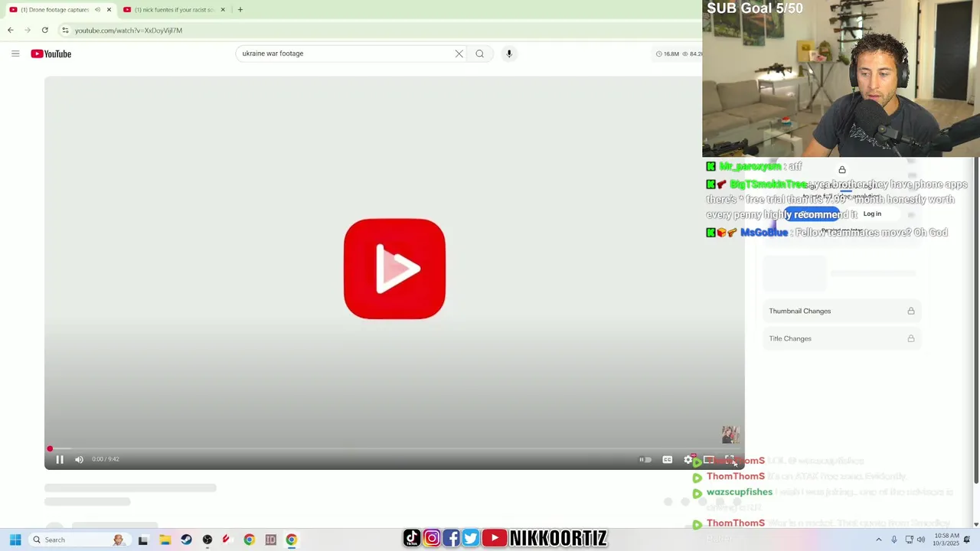Open Task View from taskbar
This screenshot has height=551, width=980.
click(143, 540)
